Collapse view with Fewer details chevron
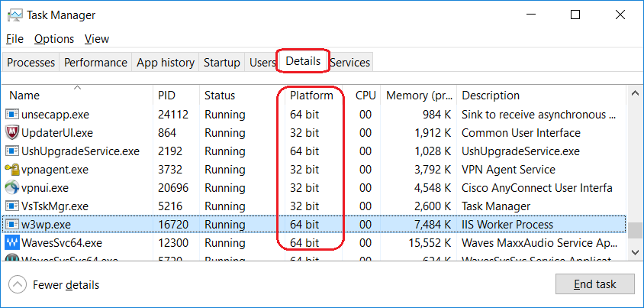 (17, 285)
